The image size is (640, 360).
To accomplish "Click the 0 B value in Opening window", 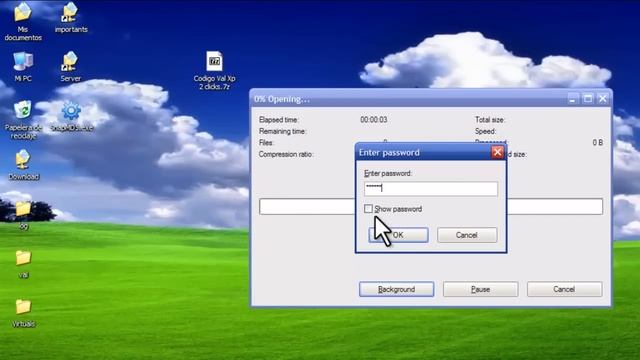I will point(598,142).
